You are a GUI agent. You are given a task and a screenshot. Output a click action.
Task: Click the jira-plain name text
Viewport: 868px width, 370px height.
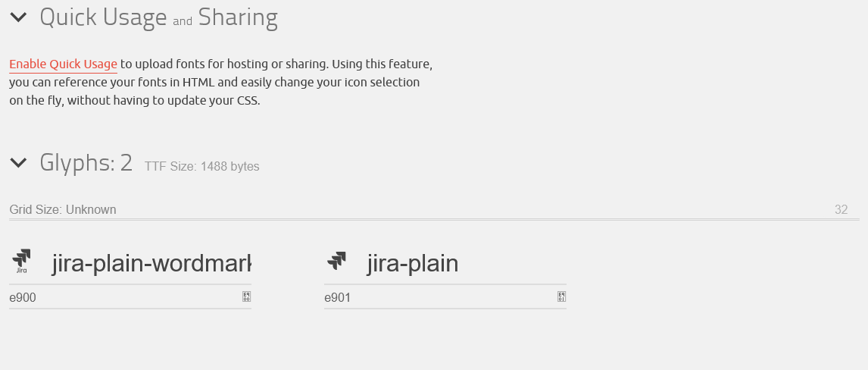click(x=412, y=263)
